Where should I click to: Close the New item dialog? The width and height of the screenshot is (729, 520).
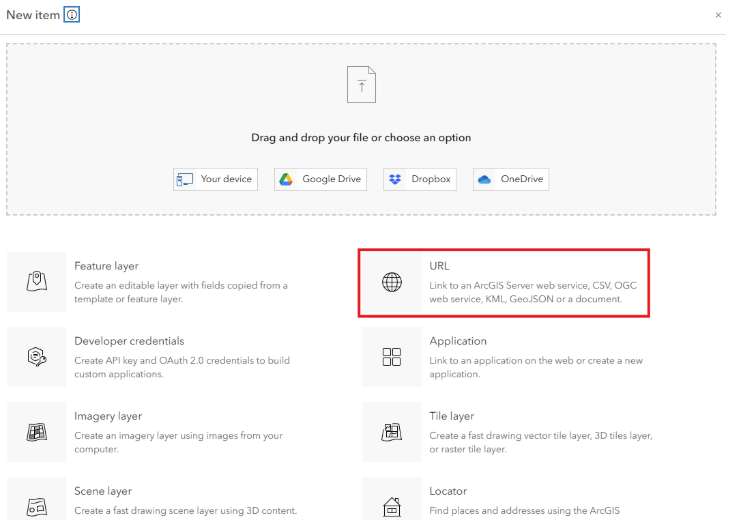pyautogui.click(x=718, y=16)
